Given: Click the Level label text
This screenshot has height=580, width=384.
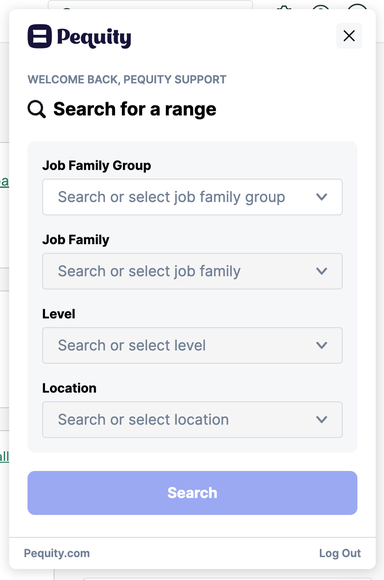Looking at the screenshot, I should (59, 314).
